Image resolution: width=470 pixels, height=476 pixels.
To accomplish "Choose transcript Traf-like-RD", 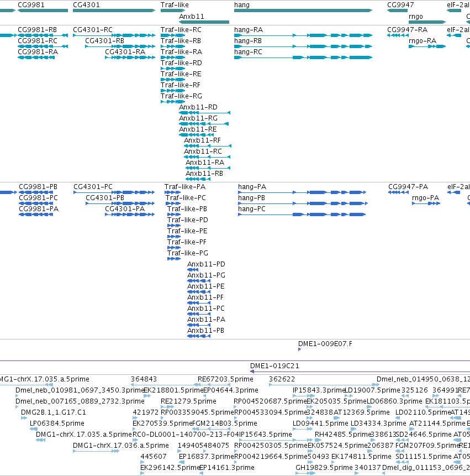I will 173,69.
